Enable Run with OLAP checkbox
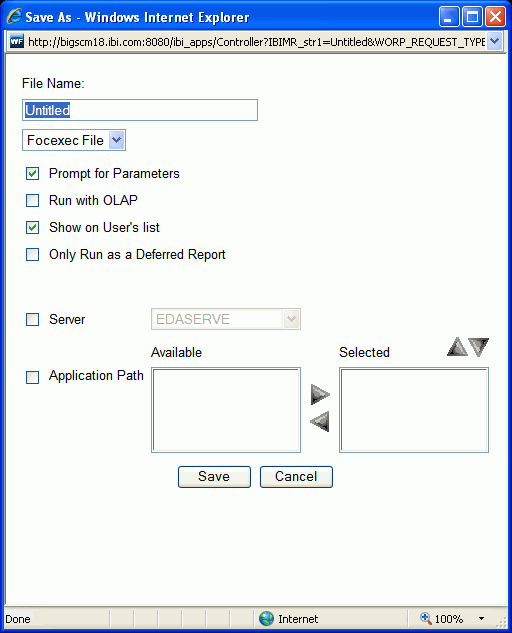 pyautogui.click(x=32, y=200)
